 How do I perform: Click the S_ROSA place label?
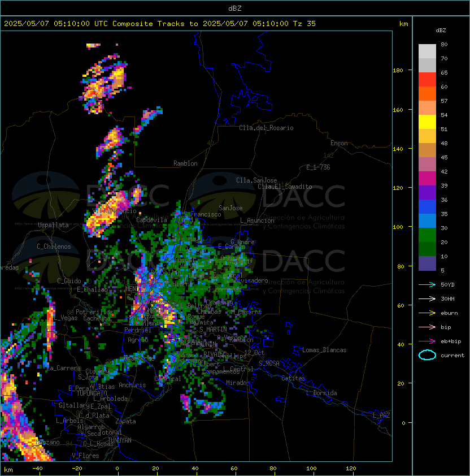269,364
